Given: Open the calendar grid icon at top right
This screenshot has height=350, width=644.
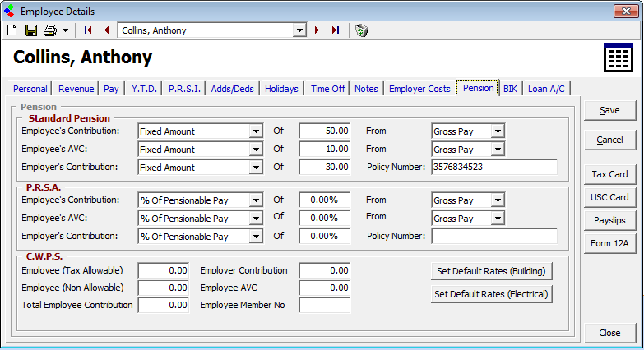Looking at the screenshot, I should [x=617, y=59].
